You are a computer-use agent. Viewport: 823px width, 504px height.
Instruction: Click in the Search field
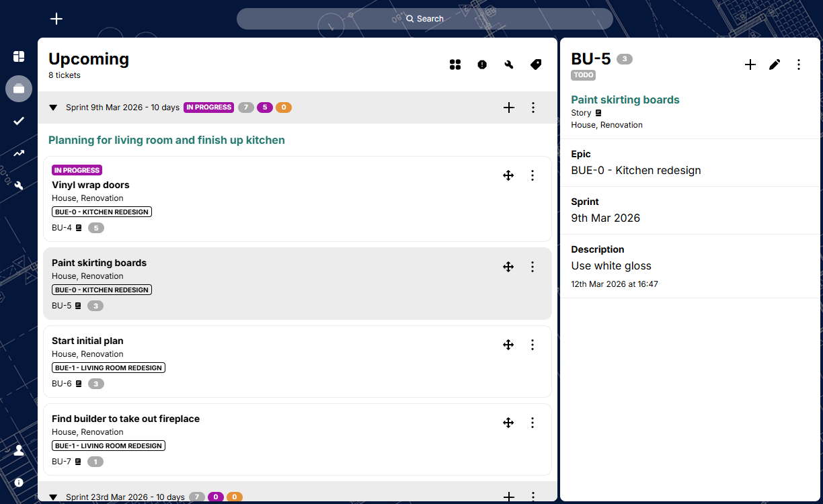coord(425,19)
